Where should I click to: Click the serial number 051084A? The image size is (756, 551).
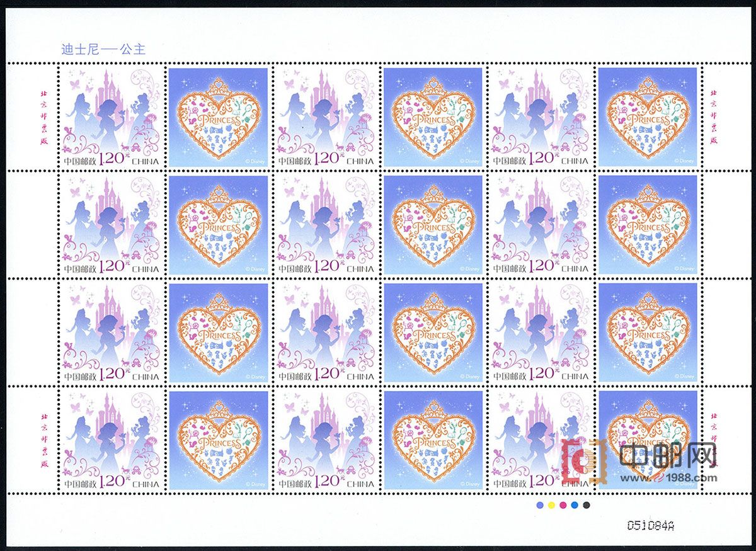click(650, 524)
